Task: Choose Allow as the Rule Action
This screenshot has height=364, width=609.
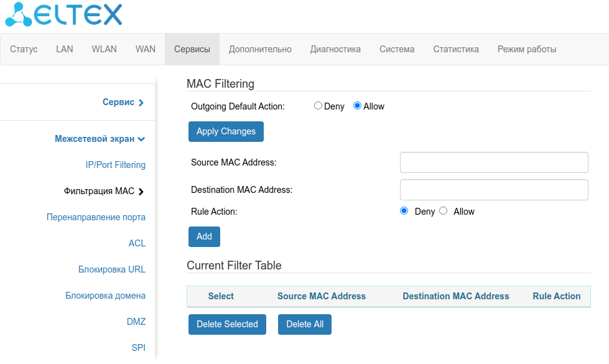Action: click(444, 211)
